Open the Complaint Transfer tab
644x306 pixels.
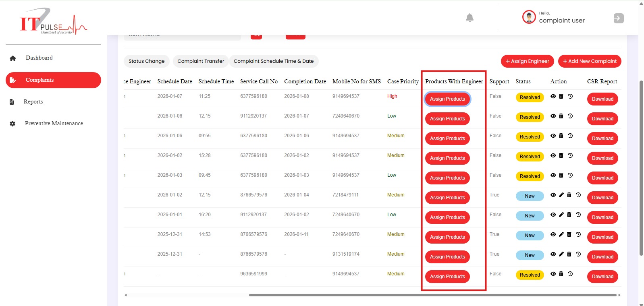click(201, 61)
